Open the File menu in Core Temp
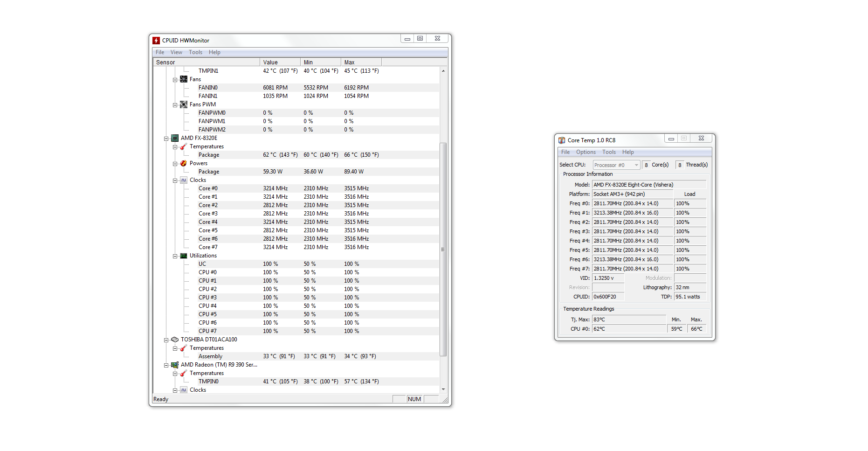The height and width of the screenshot is (451, 868). (x=565, y=152)
